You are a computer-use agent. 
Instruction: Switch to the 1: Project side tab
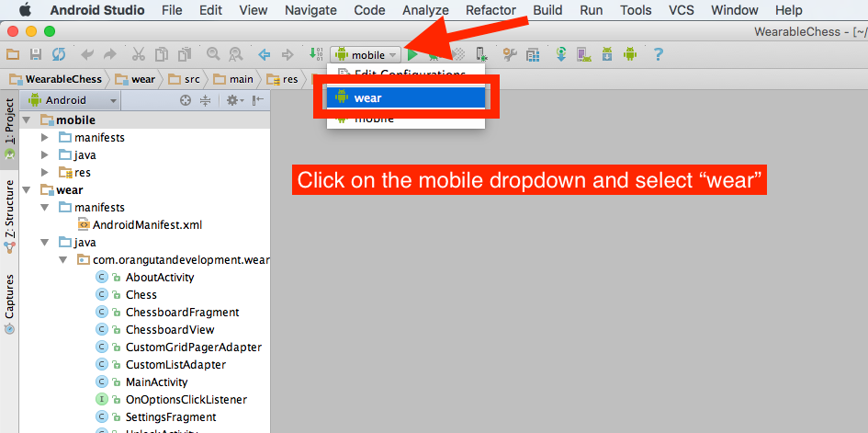[x=9, y=129]
